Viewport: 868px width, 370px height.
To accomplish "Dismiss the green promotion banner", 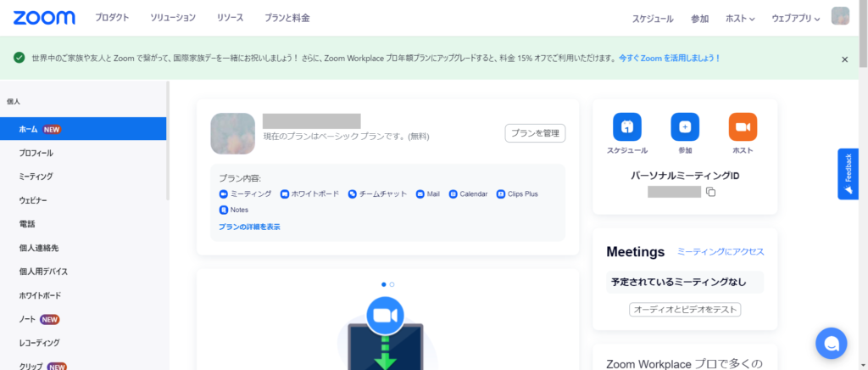I will tap(844, 59).
